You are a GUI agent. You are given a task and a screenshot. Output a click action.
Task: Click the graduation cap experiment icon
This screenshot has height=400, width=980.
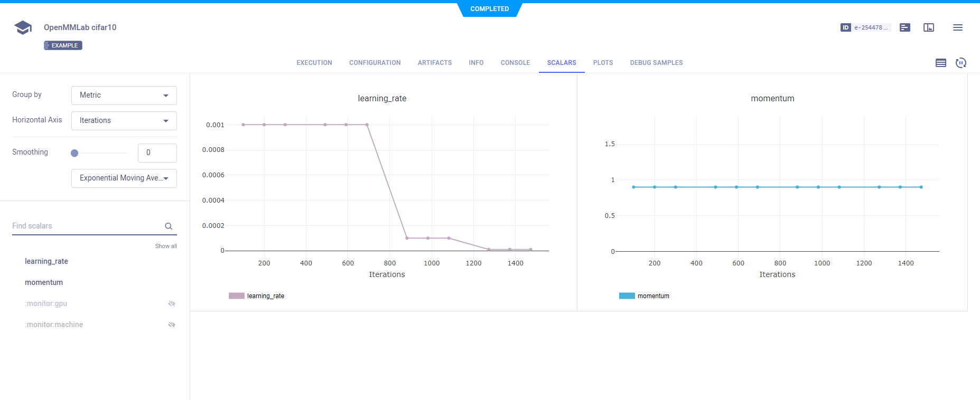coord(23,27)
